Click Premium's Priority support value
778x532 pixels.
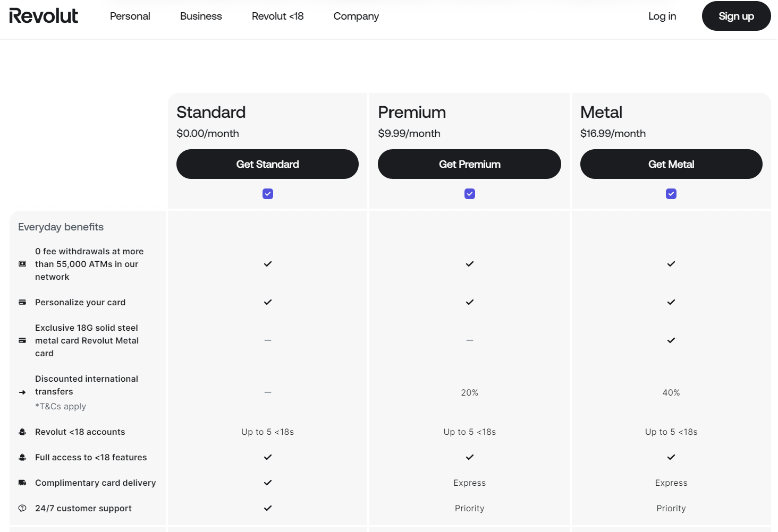[x=470, y=509]
